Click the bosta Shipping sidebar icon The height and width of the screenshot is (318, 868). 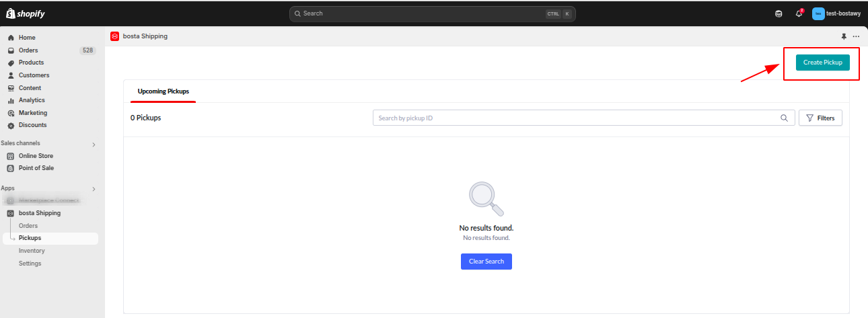11,213
